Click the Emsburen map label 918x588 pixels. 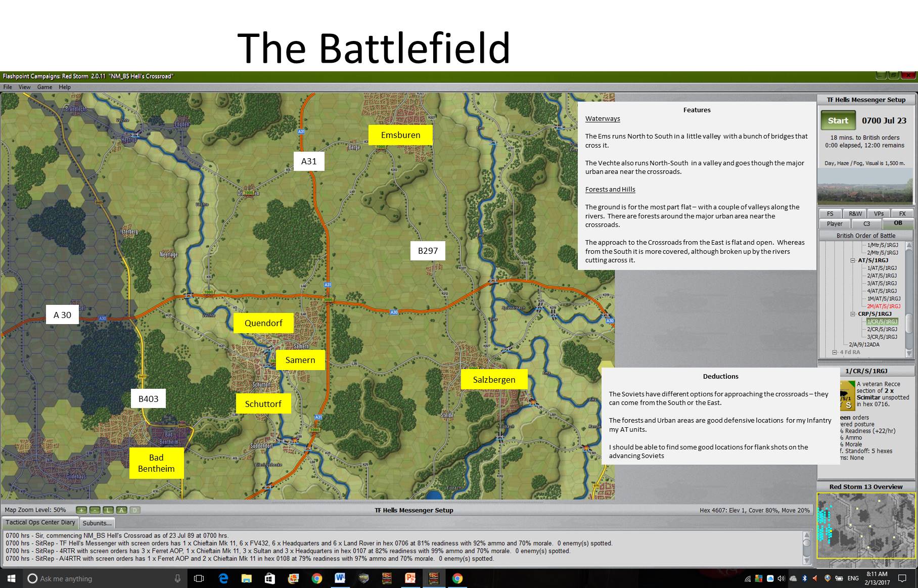coord(400,135)
